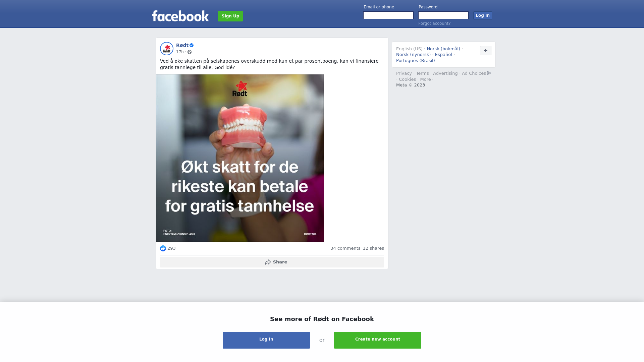This screenshot has width=644, height=362.
Task: Add another language with plus button
Action: point(486,51)
